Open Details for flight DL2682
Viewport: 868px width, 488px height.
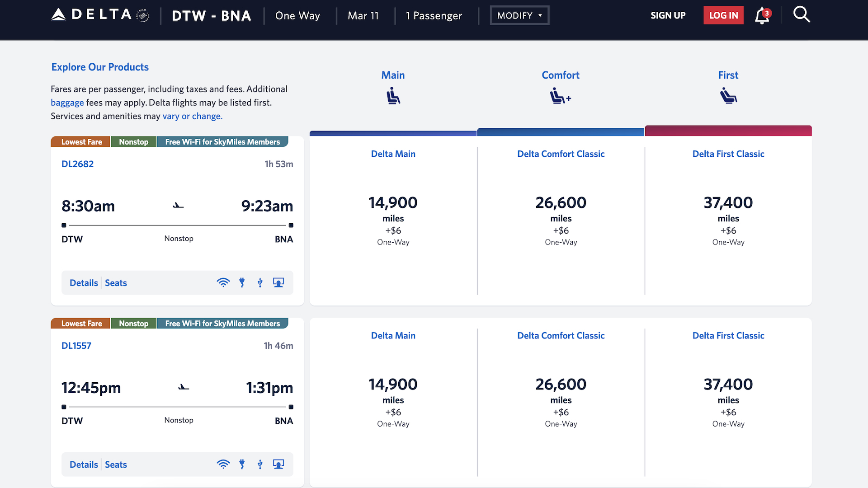coord(84,283)
